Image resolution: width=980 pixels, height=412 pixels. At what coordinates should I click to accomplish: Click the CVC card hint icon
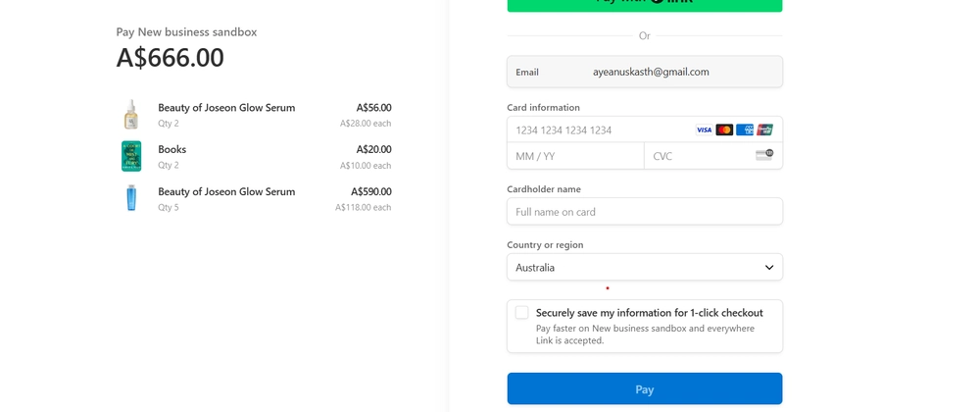pos(764,155)
